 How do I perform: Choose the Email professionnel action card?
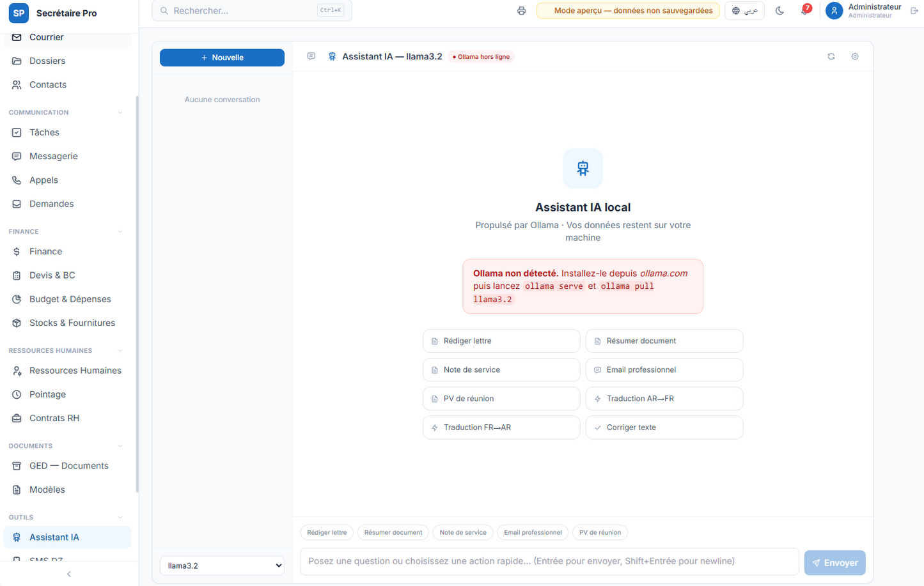pos(664,370)
